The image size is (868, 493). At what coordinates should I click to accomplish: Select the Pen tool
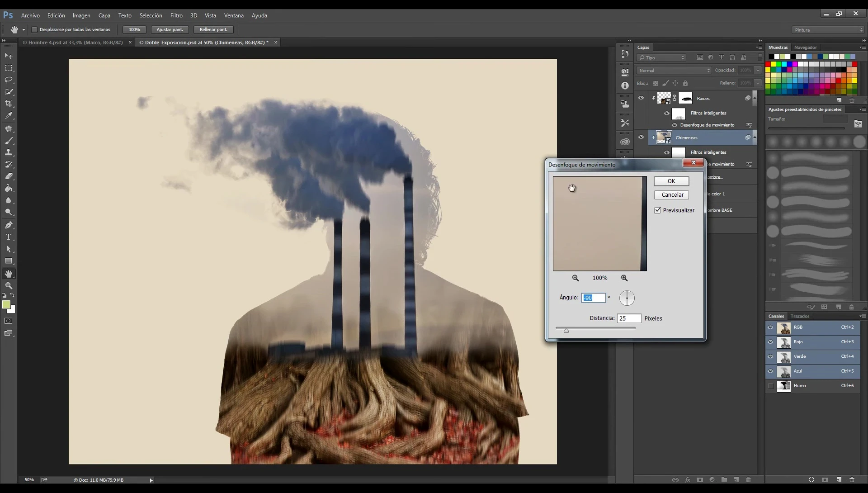click(9, 225)
